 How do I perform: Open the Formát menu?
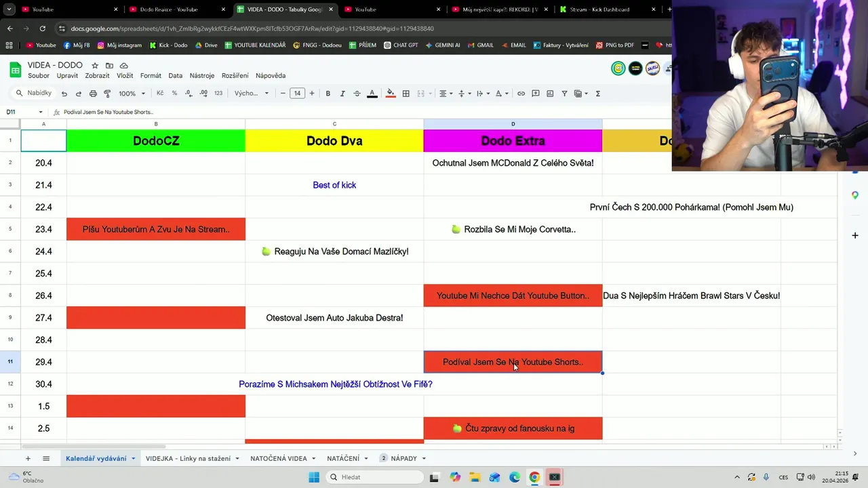[151, 76]
